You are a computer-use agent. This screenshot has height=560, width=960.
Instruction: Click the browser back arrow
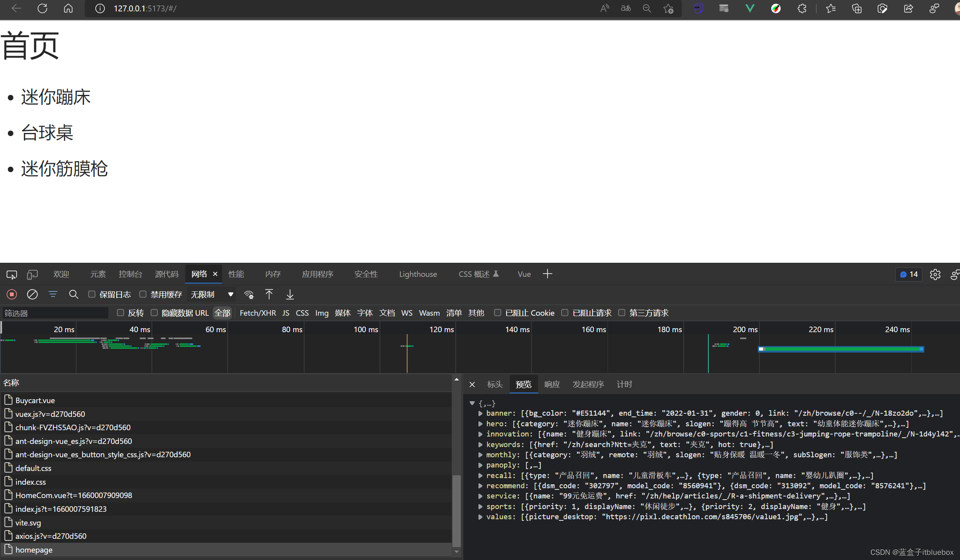pos(16,8)
